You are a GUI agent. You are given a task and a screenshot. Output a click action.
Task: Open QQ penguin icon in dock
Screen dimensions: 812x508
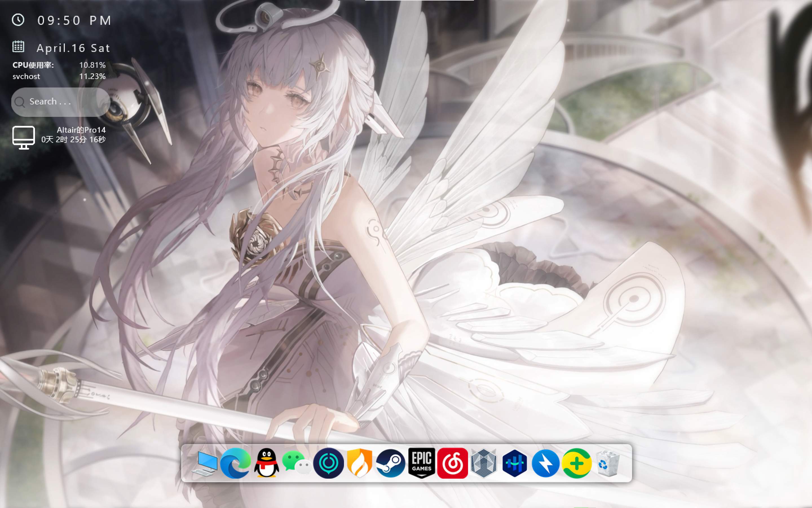coord(266,463)
